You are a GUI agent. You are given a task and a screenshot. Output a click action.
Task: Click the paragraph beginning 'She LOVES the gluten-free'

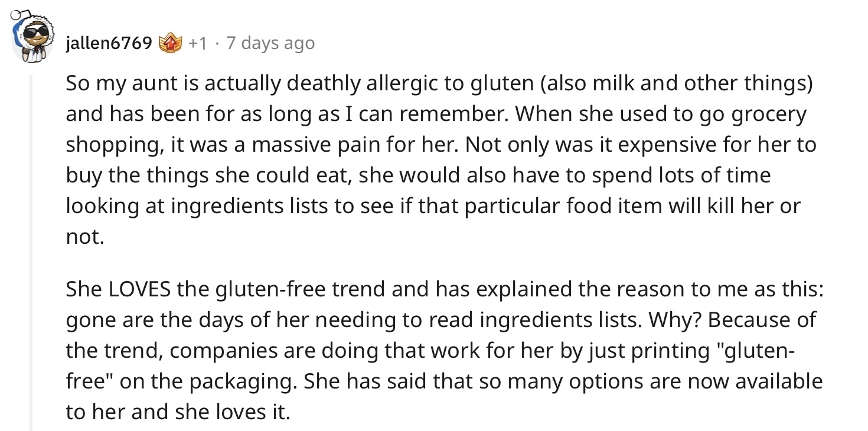tap(444, 351)
